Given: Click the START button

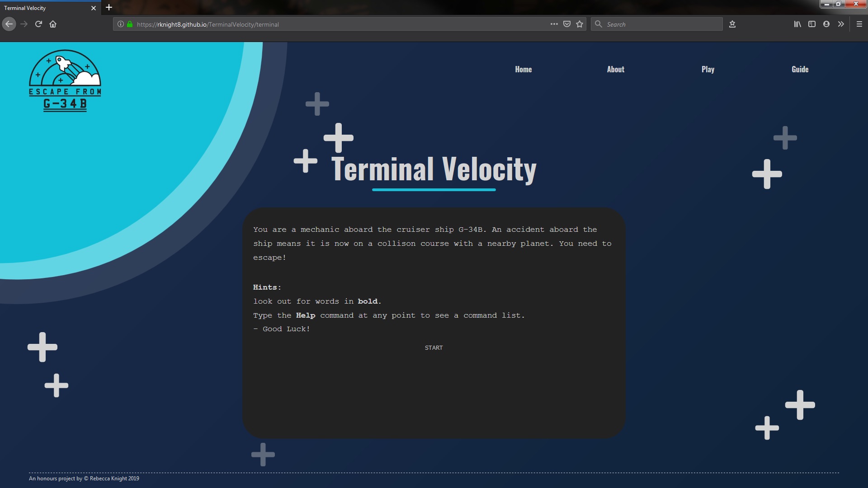Looking at the screenshot, I should (x=433, y=347).
